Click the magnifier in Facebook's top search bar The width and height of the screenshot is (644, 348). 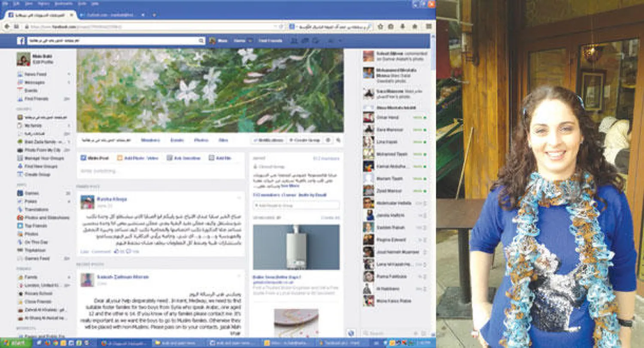point(201,41)
